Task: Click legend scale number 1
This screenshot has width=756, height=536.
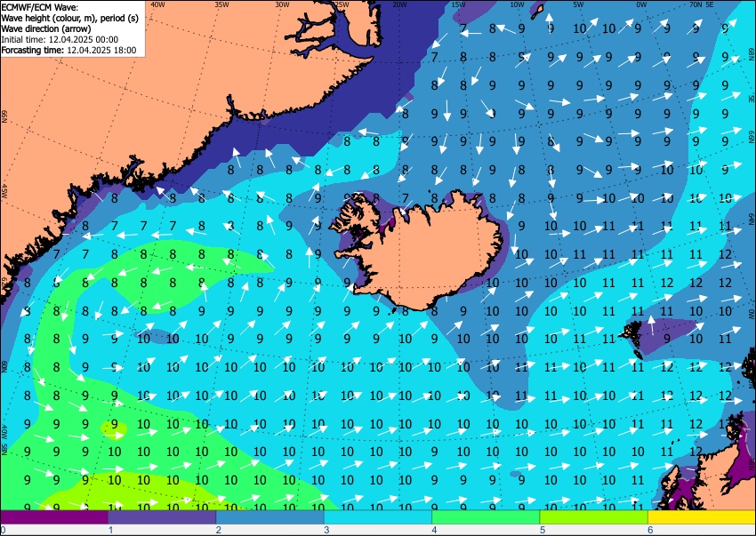Action: tap(110, 530)
